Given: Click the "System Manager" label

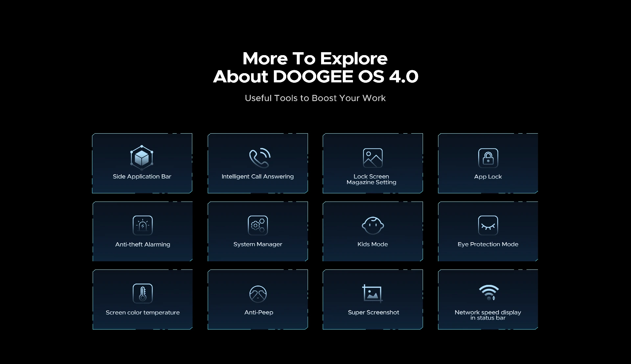Looking at the screenshot, I should click(x=258, y=244).
